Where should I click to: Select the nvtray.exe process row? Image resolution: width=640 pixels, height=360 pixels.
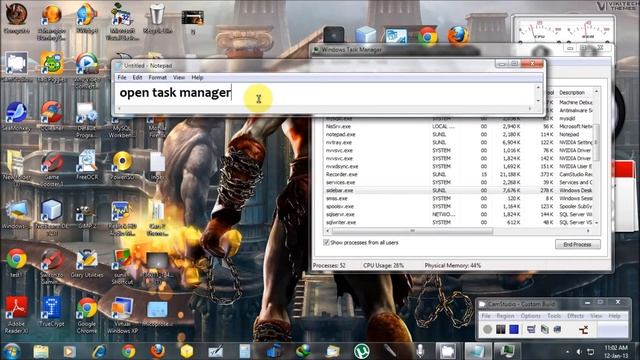click(458, 142)
